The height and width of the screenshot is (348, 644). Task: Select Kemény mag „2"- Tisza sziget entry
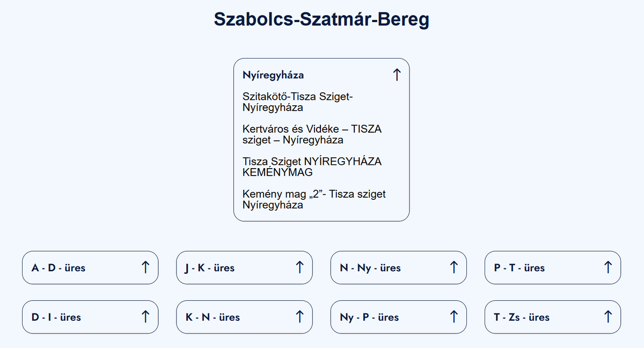314,199
